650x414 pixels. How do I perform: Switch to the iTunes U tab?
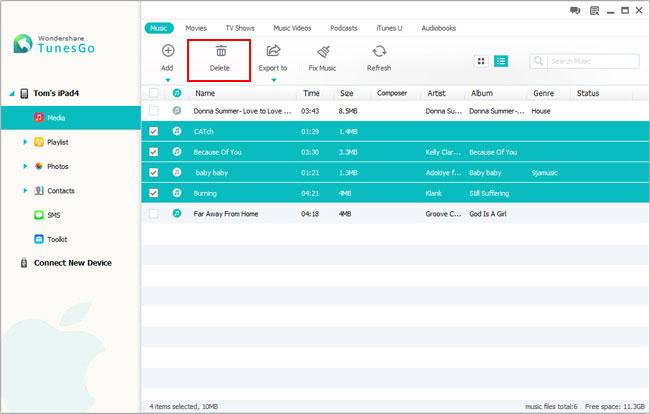389,28
